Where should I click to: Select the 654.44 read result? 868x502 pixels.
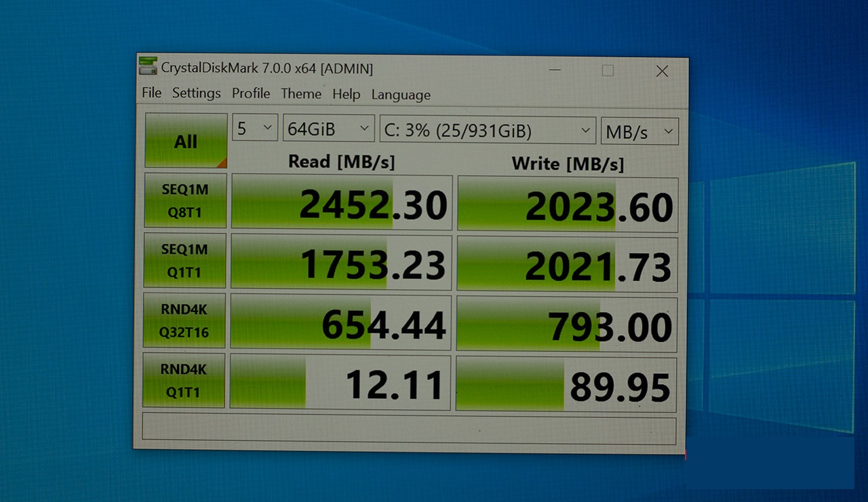[x=340, y=322]
